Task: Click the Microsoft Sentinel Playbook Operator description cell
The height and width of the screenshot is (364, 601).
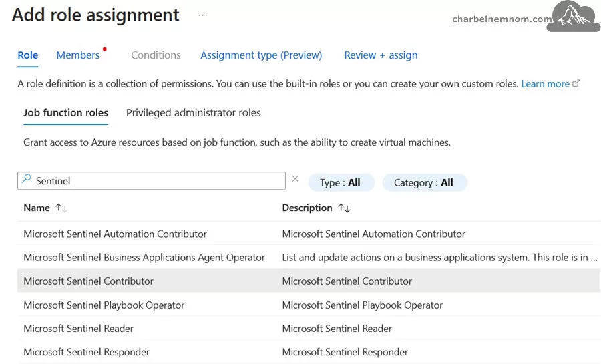Action: pos(362,305)
